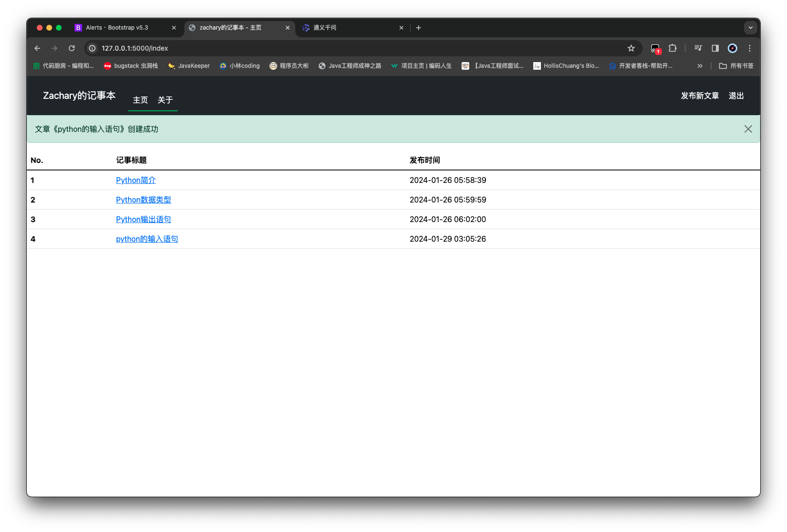Open 项目主页 | 编码人生 bookmark
The width and height of the screenshot is (787, 532).
[421, 66]
